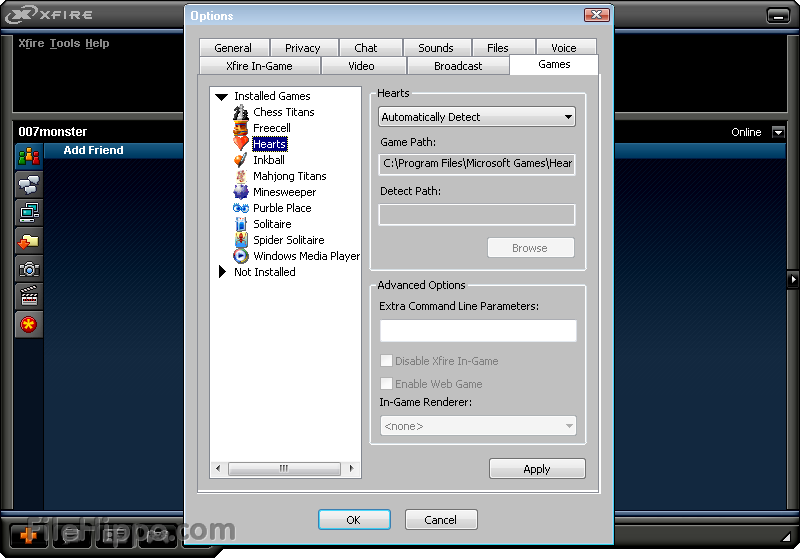The width and height of the screenshot is (800, 558).
Task: Click the Spider Solitaire game icon
Action: 241,240
